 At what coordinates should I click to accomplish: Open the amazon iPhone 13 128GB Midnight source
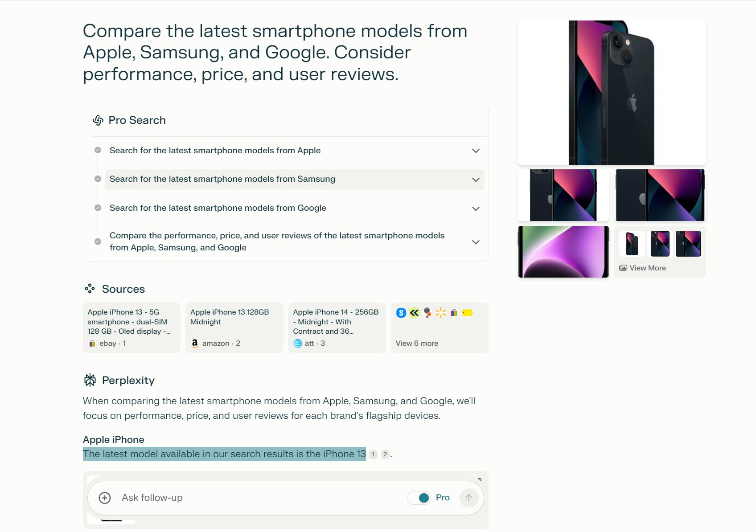coord(234,327)
